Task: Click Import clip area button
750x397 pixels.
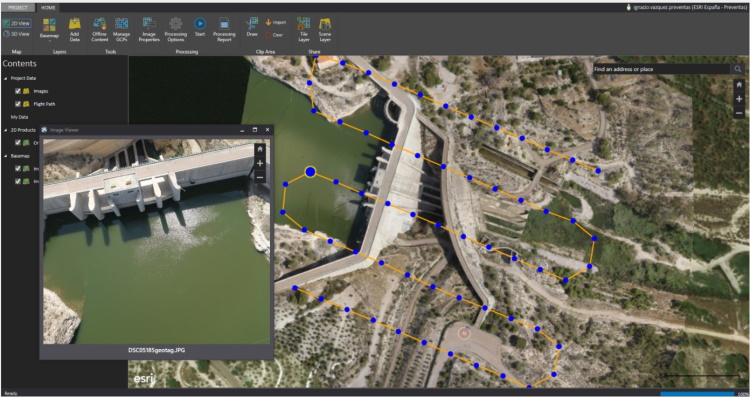Action: click(276, 22)
